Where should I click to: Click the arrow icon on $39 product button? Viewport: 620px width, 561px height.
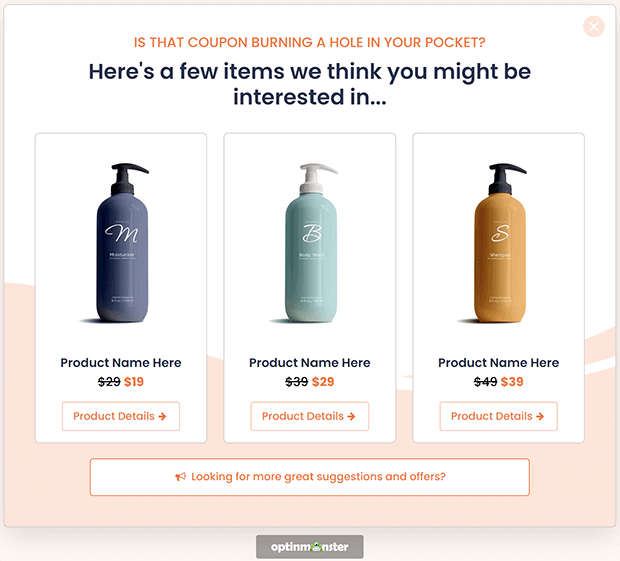point(540,416)
